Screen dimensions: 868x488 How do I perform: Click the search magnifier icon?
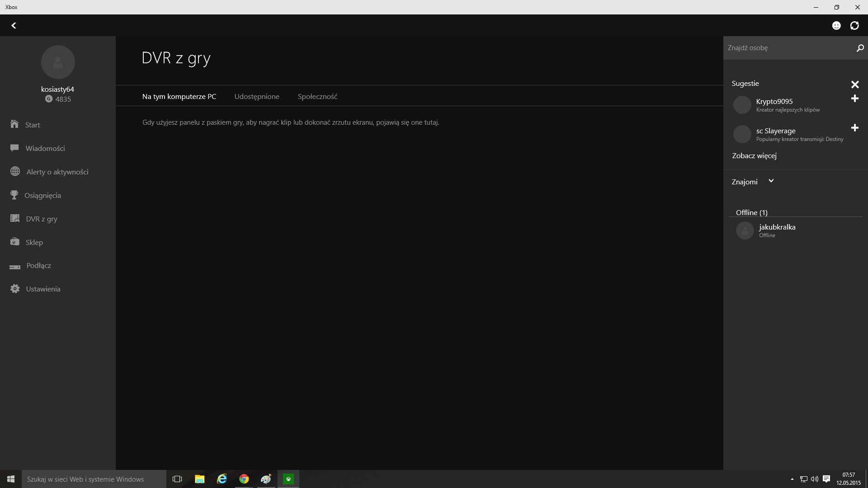860,48
